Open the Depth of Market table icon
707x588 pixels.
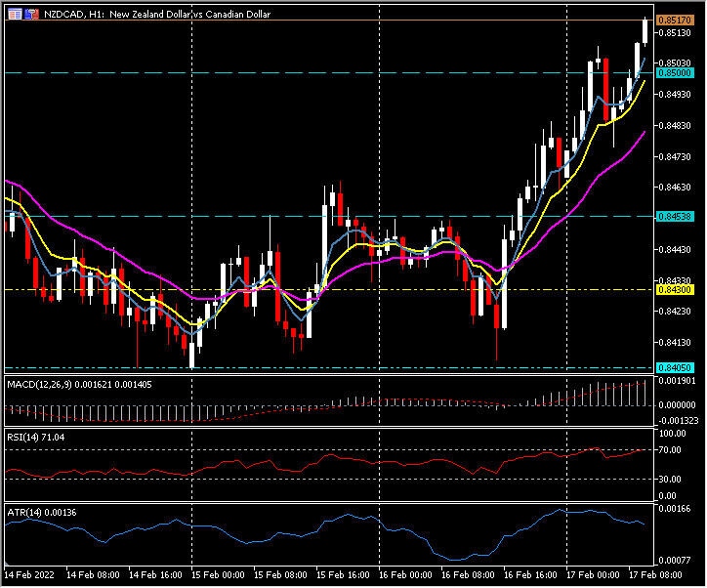[x=15, y=14]
